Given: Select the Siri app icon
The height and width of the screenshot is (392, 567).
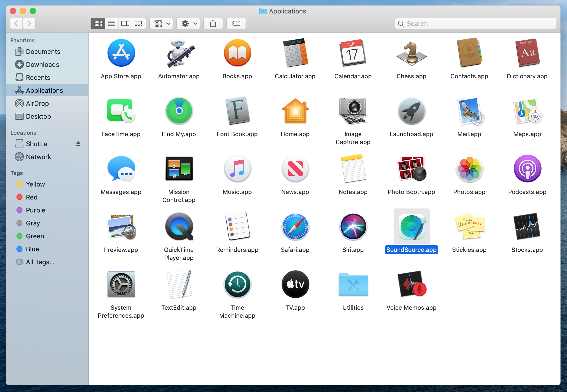Looking at the screenshot, I should [353, 226].
